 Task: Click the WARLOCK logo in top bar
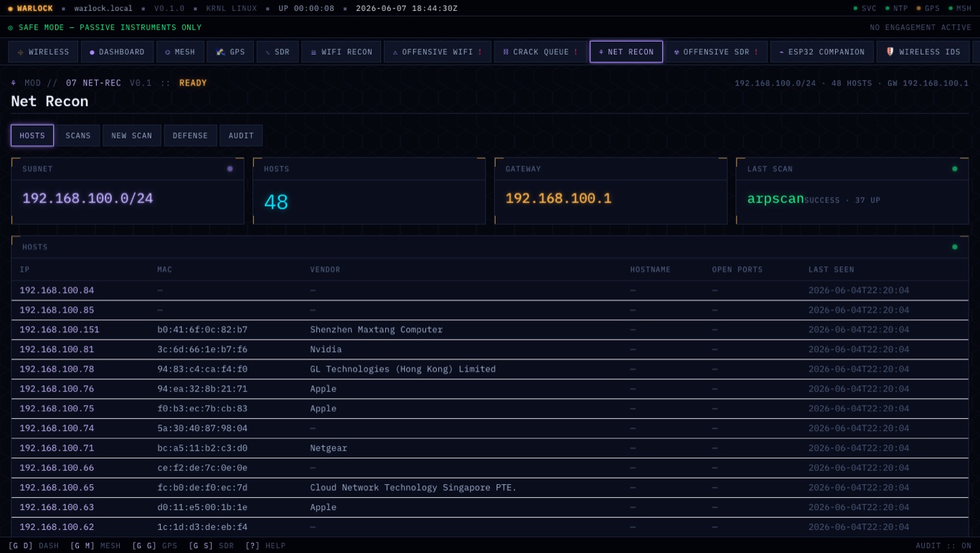[30, 9]
